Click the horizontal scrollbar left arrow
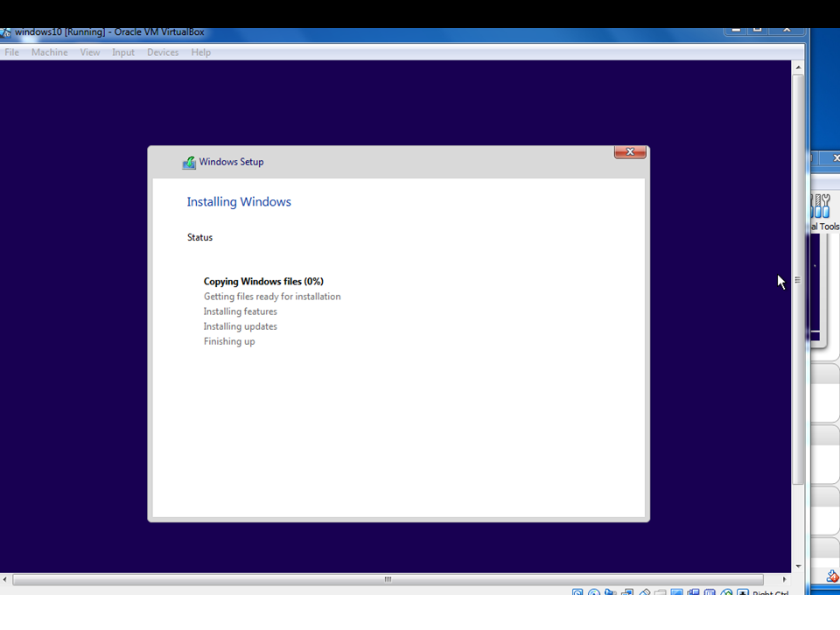Viewport: 840px width, 630px height. pos(6,579)
